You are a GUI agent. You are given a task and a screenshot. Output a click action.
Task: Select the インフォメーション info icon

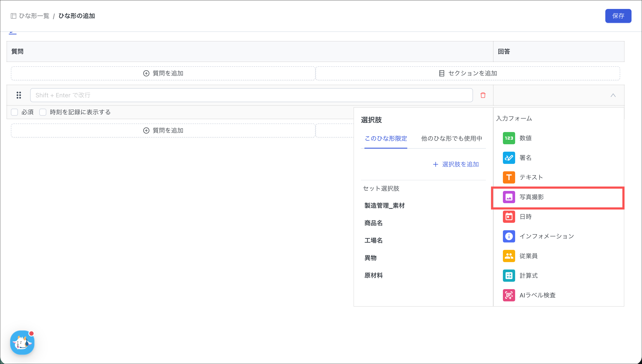point(509,236)
